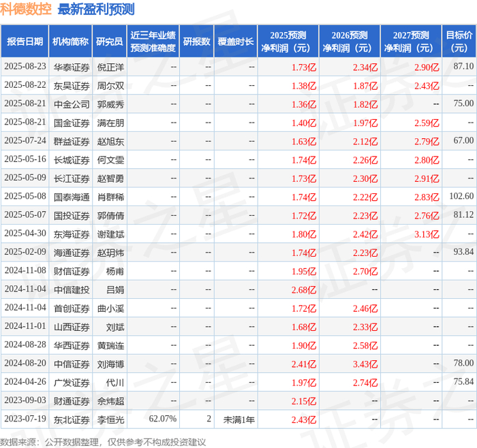Select analyst name 何文雯
The width and height of the screenshot is (477, 448).
[110, 160]
